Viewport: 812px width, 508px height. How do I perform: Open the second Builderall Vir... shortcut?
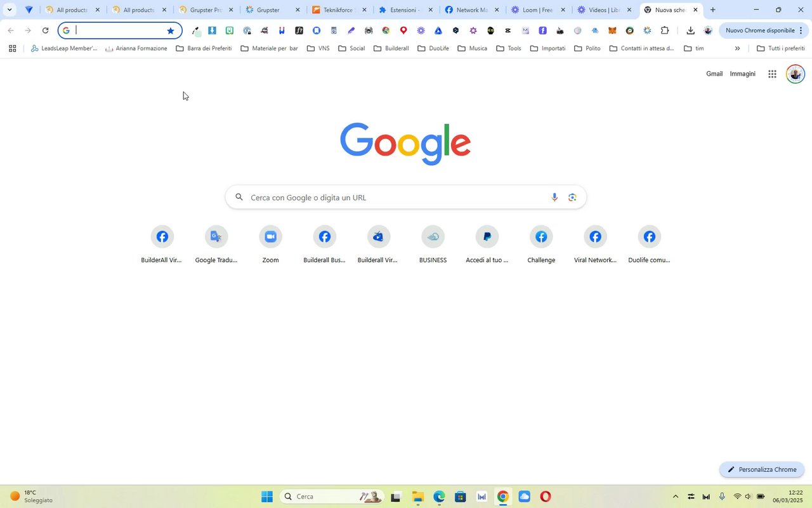click(379, 244)
